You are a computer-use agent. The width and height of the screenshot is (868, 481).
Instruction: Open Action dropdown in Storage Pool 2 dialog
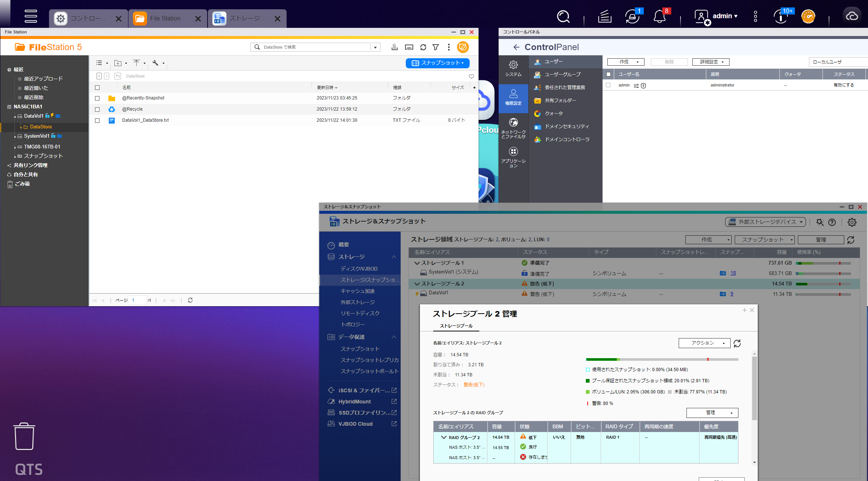[704, 343]
